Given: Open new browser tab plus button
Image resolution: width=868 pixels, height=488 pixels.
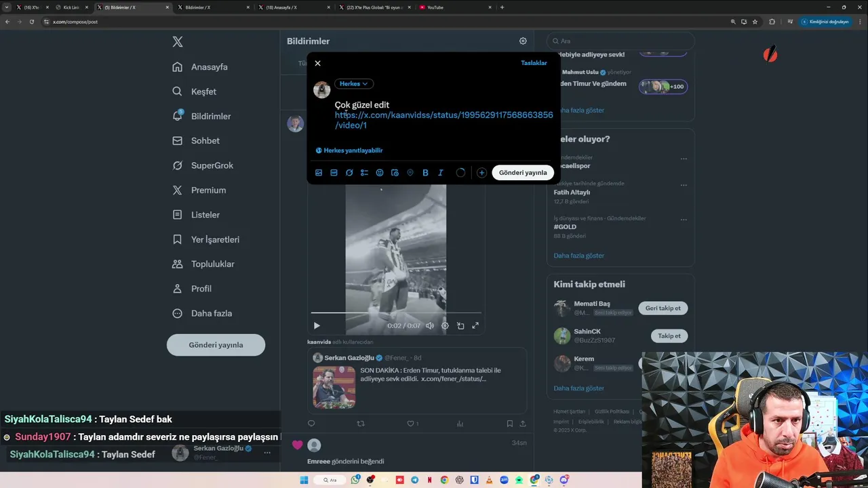Looking at the screenshot, I should tap(502, 7).
